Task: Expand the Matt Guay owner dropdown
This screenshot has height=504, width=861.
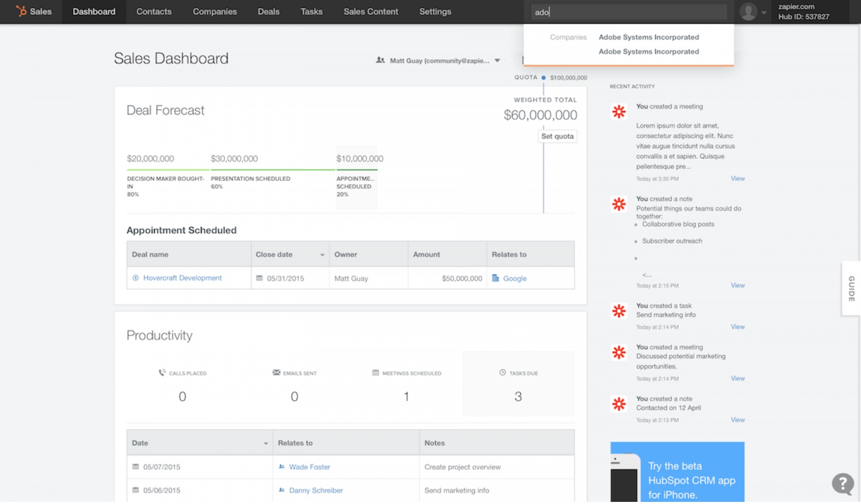Action: (497, 61)
